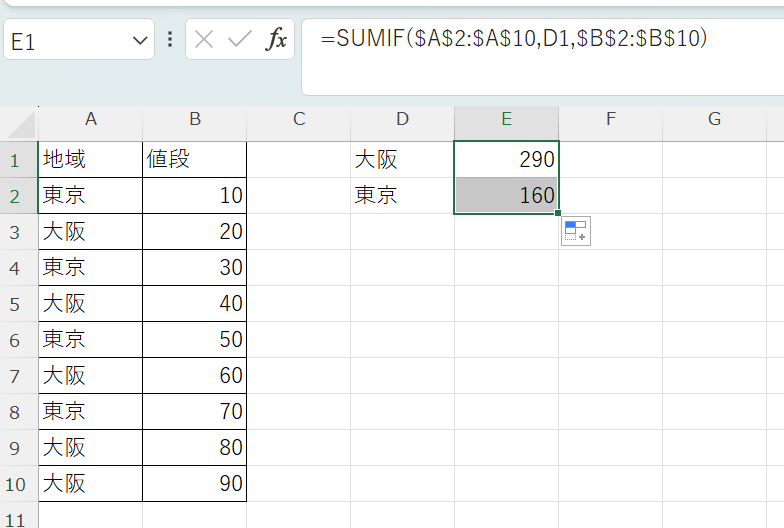784x528 pixels.
Task: Click header cell B1 labeled 値段
Action: 194,159
